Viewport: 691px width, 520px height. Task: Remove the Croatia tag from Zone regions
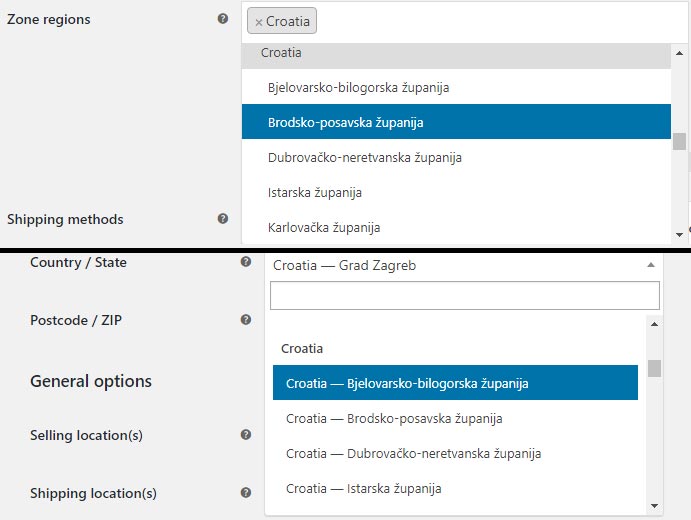259,22
